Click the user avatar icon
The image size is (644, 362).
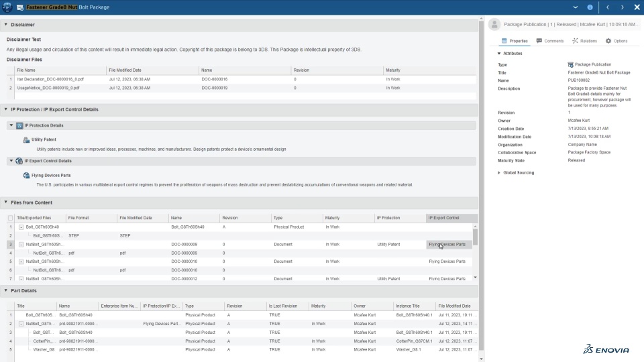pyautogui.click(x=494, y=24)
